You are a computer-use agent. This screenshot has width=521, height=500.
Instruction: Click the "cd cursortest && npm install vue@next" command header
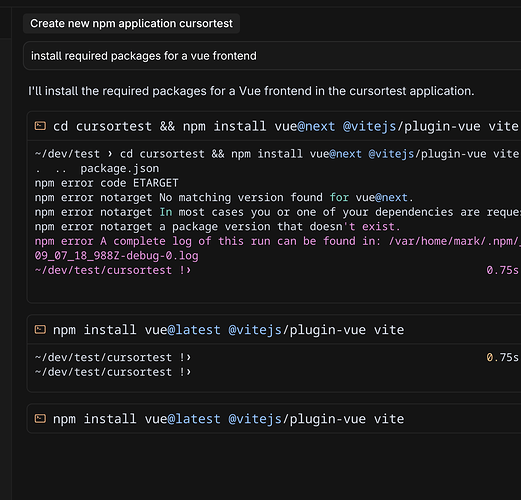(274, 126)
